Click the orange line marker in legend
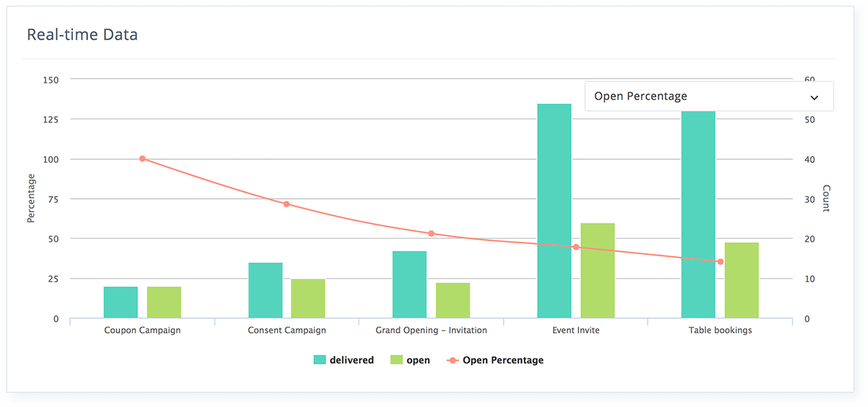This screenshot has height=407, width=868. coord(452,360)
